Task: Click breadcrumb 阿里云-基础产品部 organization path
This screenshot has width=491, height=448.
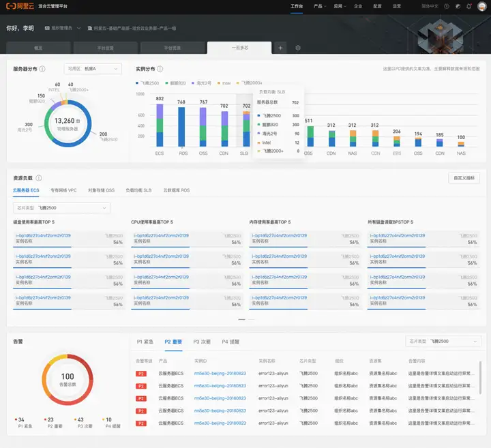Action: (x=134, y=28)
